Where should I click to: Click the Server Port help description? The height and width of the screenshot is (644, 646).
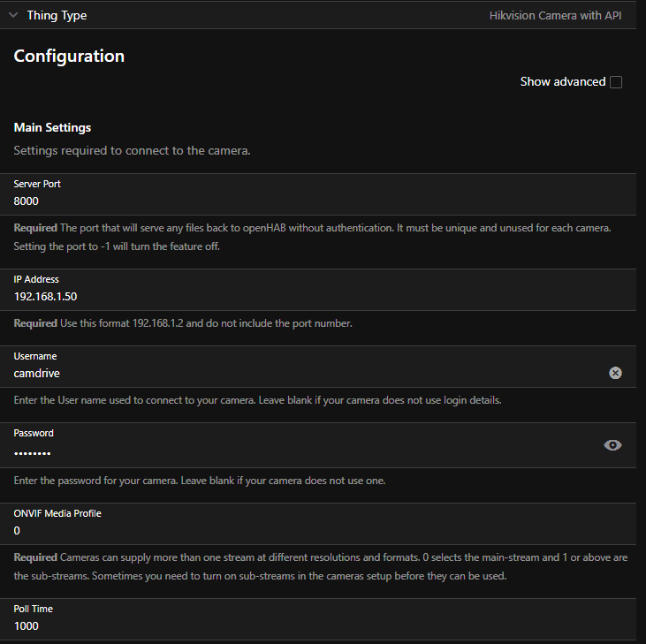[309, 237]
